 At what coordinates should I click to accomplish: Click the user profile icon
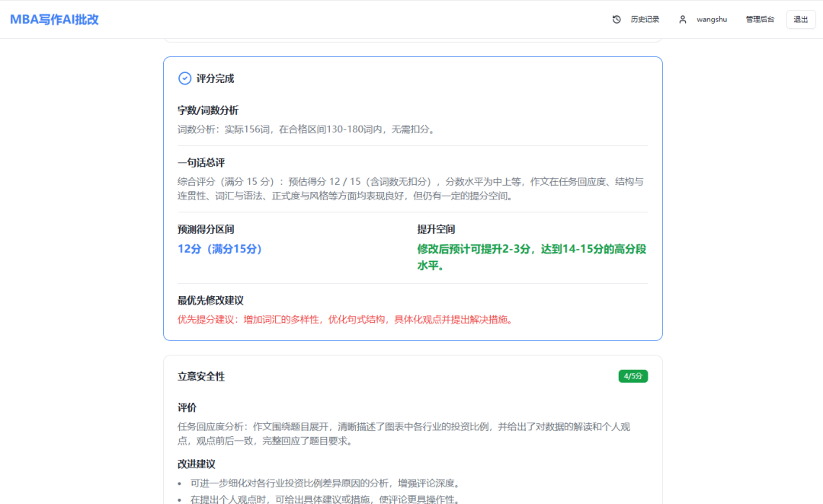point(683,20)
